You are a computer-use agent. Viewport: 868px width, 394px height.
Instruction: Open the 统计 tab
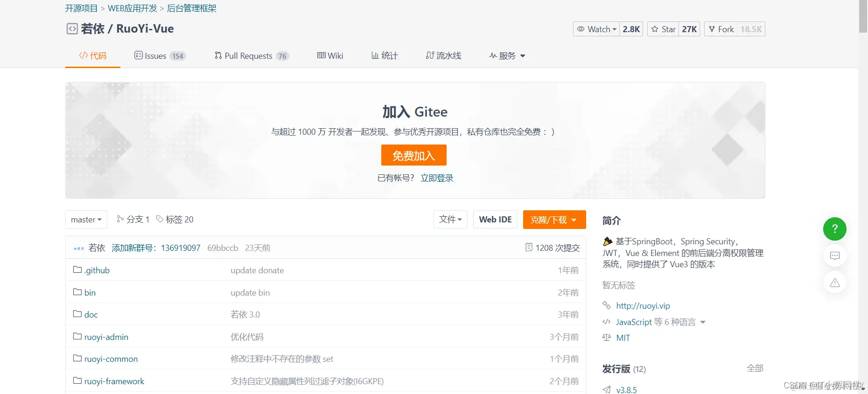tap(385, 56)
